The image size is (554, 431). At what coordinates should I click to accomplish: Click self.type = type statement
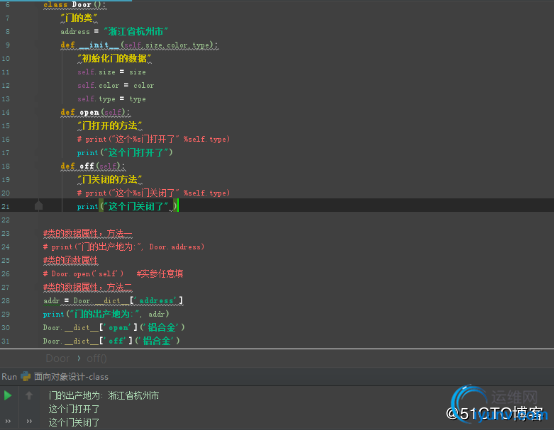click(x=112, y=99)
